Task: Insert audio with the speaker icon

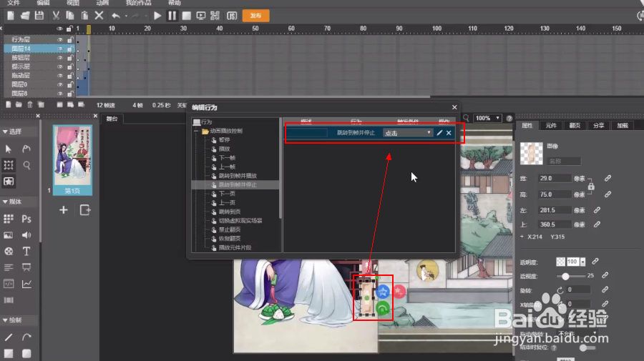Action: pyautogui.click(x=26, y=235)
